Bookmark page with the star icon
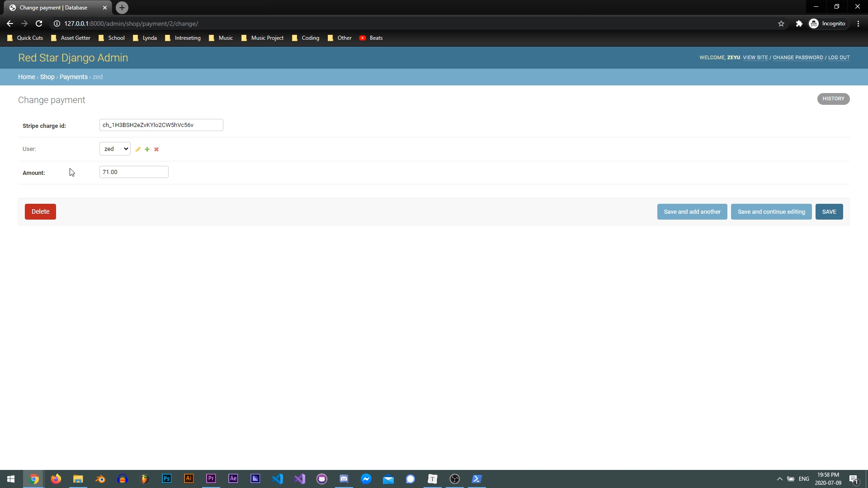The width and height of the screenshot is (868, 488). tap(781, 23)
